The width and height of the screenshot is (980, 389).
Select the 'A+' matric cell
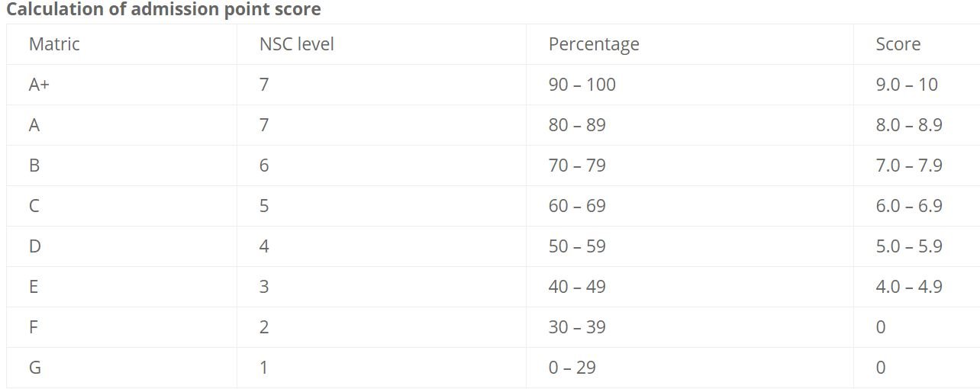point(39,85)
